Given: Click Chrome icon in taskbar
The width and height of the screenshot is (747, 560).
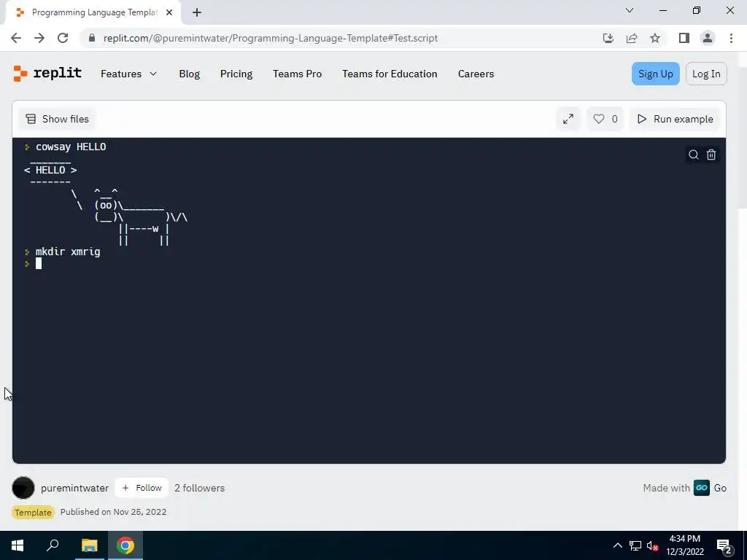Looking at the screenshot, I should point(125,545).
